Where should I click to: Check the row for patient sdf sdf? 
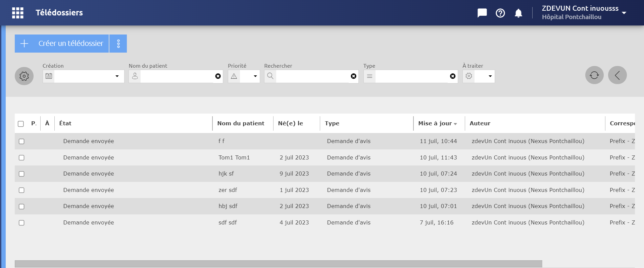click(x=21, y=223)
